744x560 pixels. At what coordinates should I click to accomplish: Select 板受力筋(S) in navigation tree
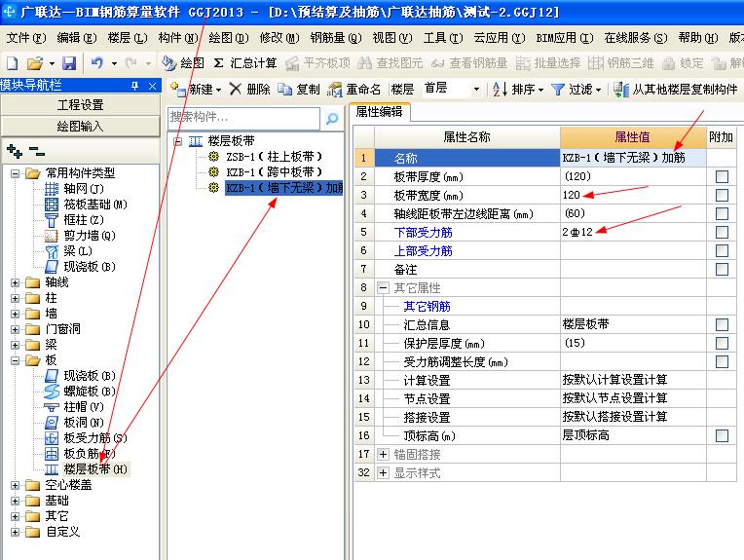(x=95, y=438)
